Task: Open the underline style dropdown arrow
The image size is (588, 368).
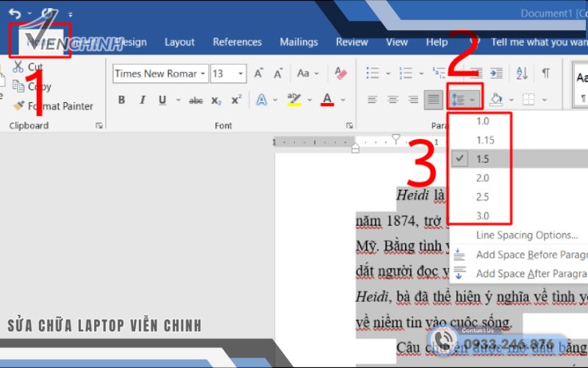Action: coord(178,100)
